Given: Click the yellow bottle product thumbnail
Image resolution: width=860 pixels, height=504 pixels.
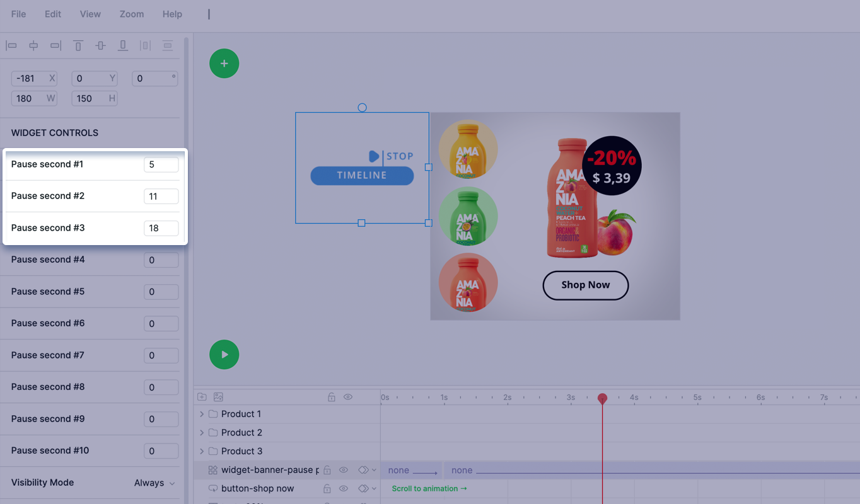Looking at the screenshot, I should pos(468,149).
